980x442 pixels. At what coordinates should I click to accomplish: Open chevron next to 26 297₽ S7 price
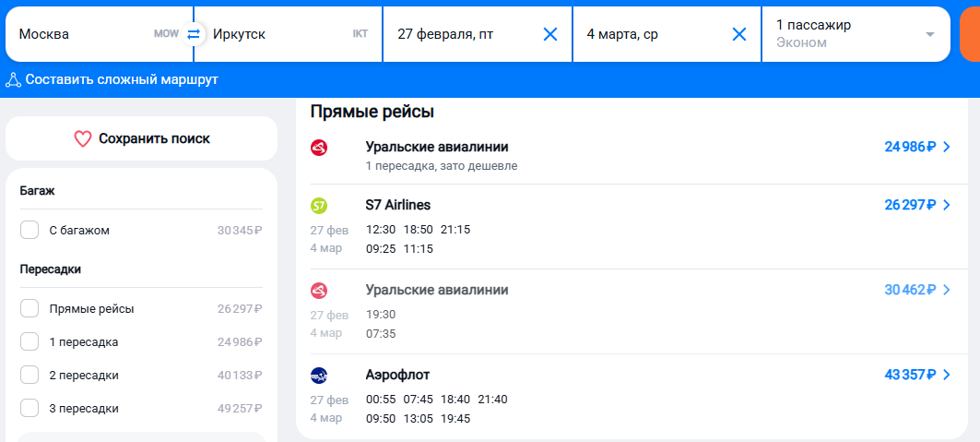pyautogui.click(x=946, y=205)
